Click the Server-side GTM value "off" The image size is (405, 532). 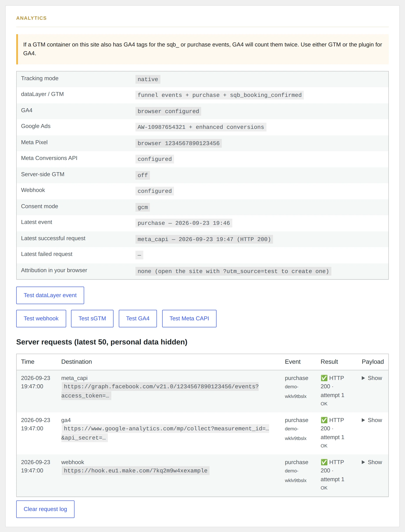click(142, 175)
